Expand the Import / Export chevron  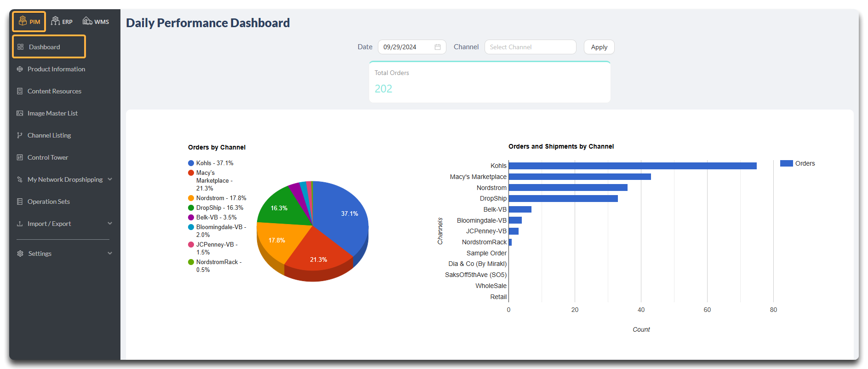click(x=110, y=223)
